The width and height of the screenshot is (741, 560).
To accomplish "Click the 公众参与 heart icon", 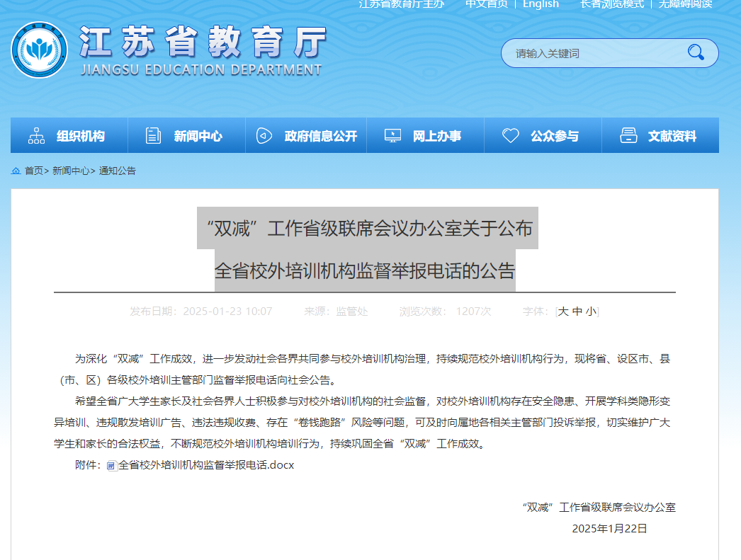I will point(510,136).
